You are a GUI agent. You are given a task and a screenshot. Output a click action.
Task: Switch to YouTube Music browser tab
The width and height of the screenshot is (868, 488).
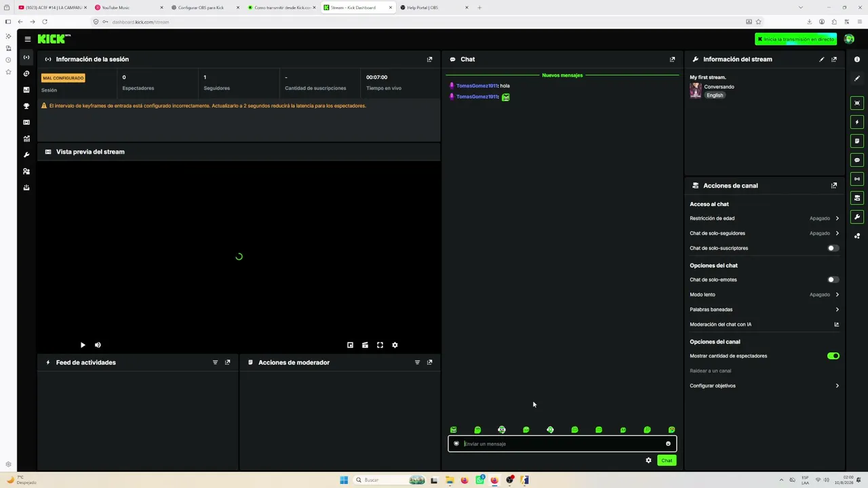[x=129, y=7]
